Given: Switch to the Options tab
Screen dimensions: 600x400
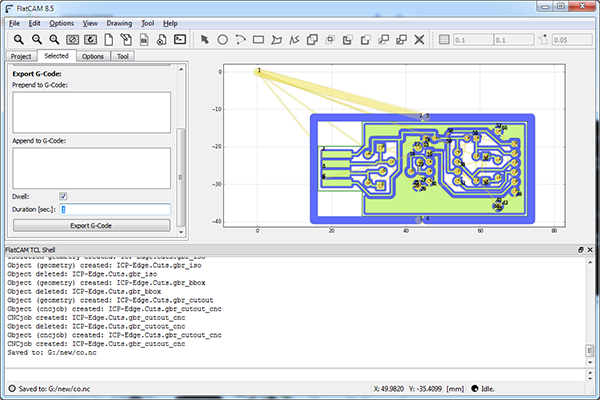Looking at the screenshot, I should (x=93, y=56).
